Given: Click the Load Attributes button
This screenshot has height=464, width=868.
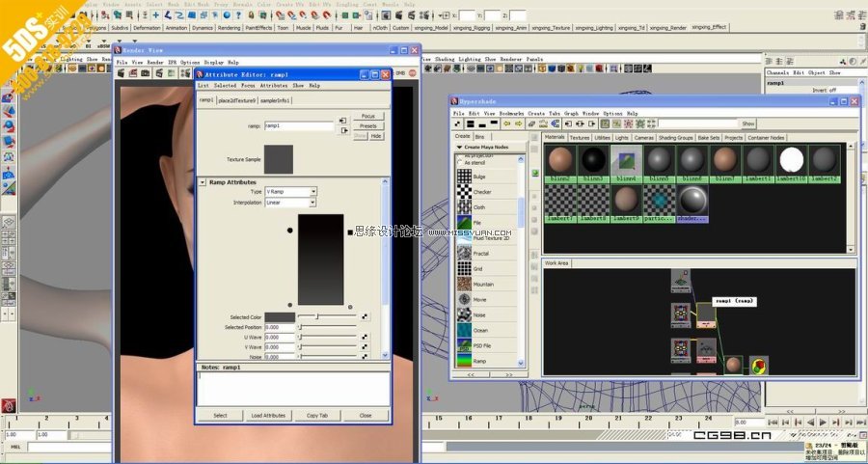Looking at the screenshot, I should pyautogui.click(x=267, y=415).
